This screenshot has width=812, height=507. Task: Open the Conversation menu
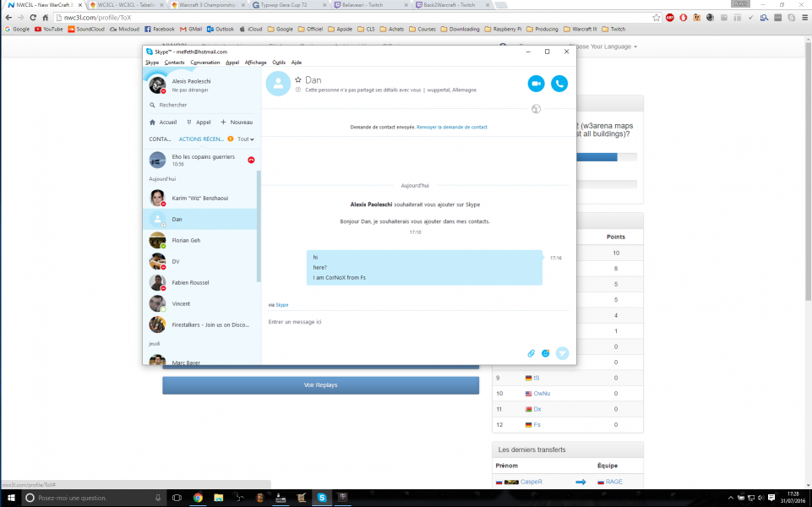pyautogui.click(x=205, y=63)
